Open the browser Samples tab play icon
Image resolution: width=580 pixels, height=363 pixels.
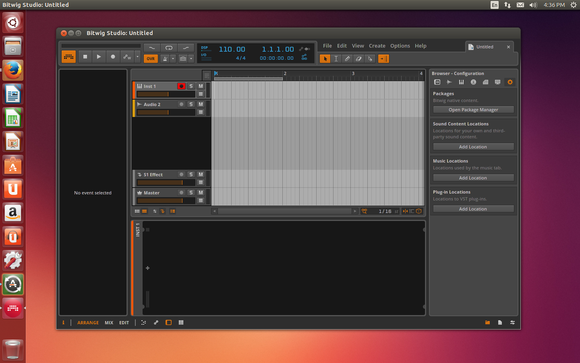point(449,82)
